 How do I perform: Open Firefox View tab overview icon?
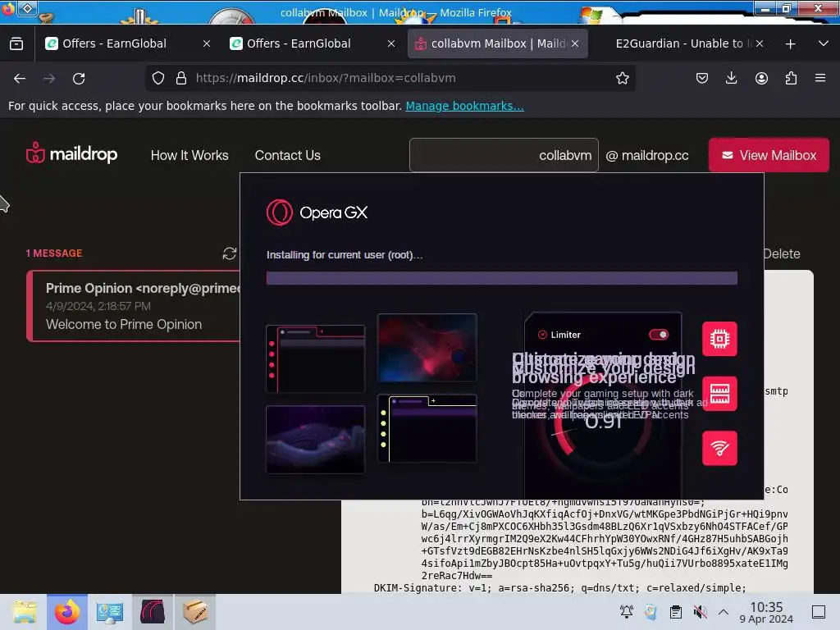16,43
